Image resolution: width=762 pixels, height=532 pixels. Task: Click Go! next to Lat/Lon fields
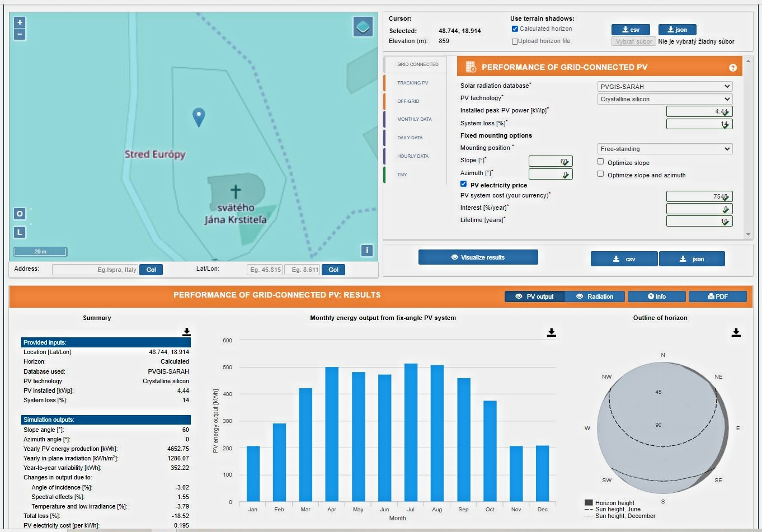(333, 270)
